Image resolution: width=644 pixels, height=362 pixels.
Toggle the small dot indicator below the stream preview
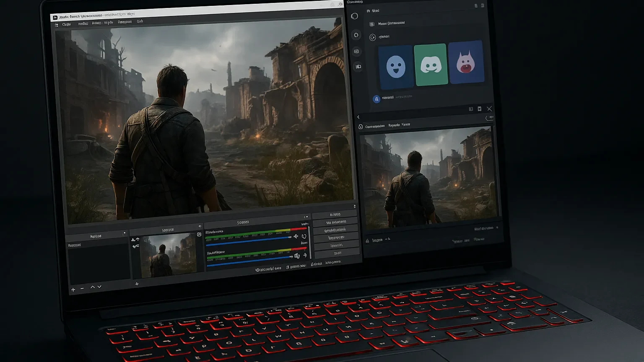click(x=497, y=228)
